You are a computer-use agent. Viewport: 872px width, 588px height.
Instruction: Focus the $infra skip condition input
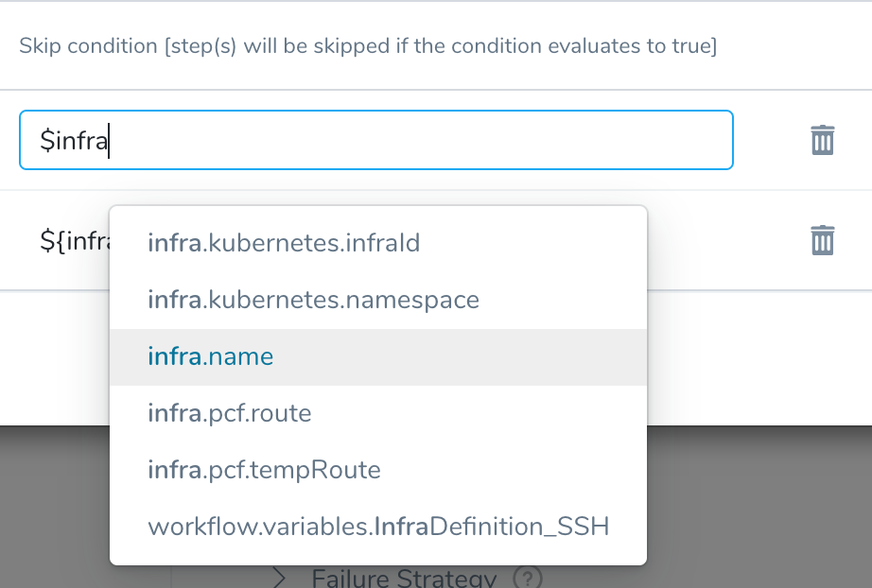click(x=376, y=140)
